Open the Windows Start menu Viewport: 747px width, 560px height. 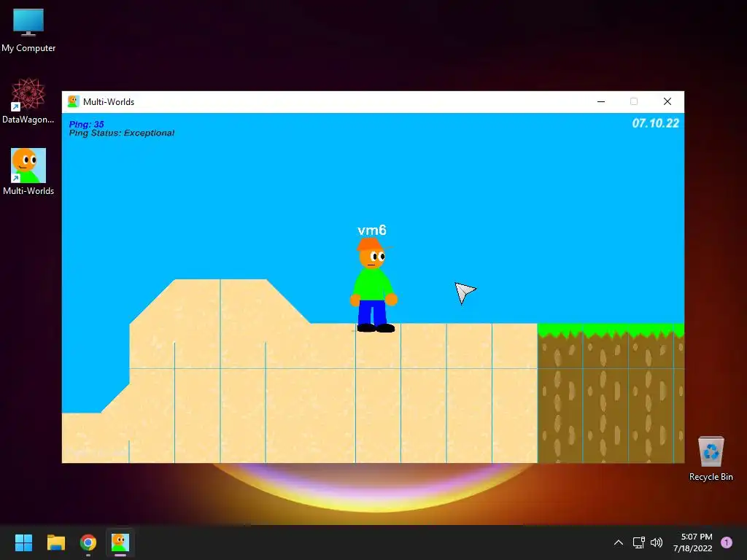(x=23, y=542)
